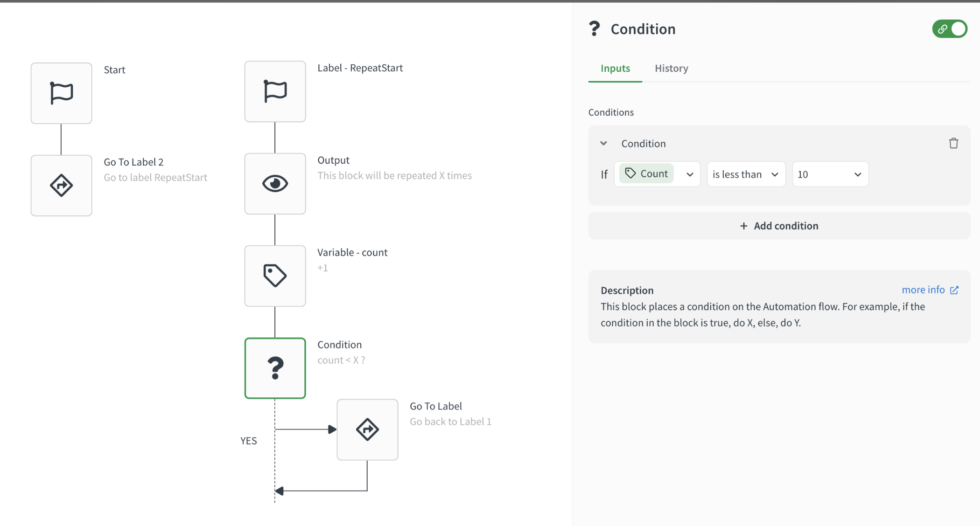980x526 pixels.
Task: Select the Go back to Label 1 block
Action: click(367, 429)
